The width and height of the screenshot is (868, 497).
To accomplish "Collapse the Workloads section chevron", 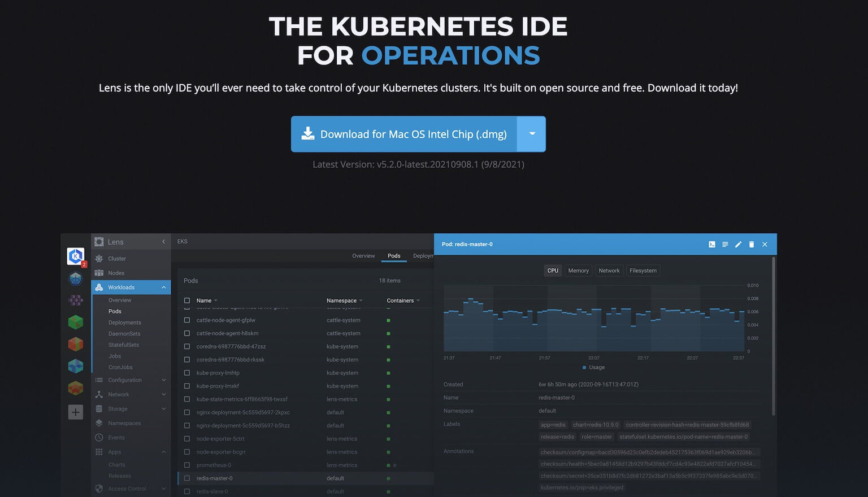I will 164,287.
